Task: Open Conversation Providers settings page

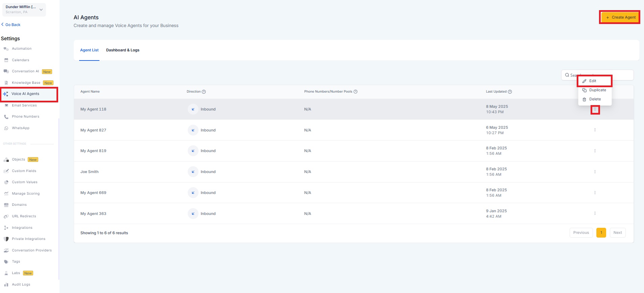Action: click(x=32, y=250)
